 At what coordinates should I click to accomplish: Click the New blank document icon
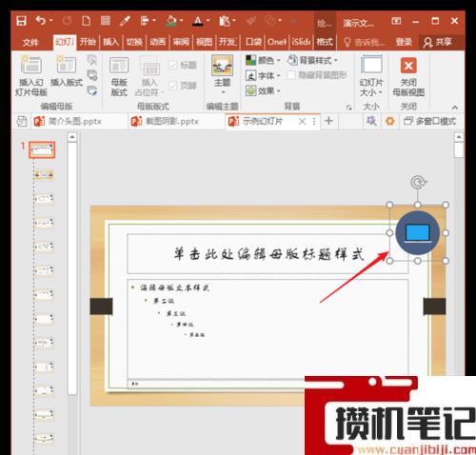coord(87,21)
